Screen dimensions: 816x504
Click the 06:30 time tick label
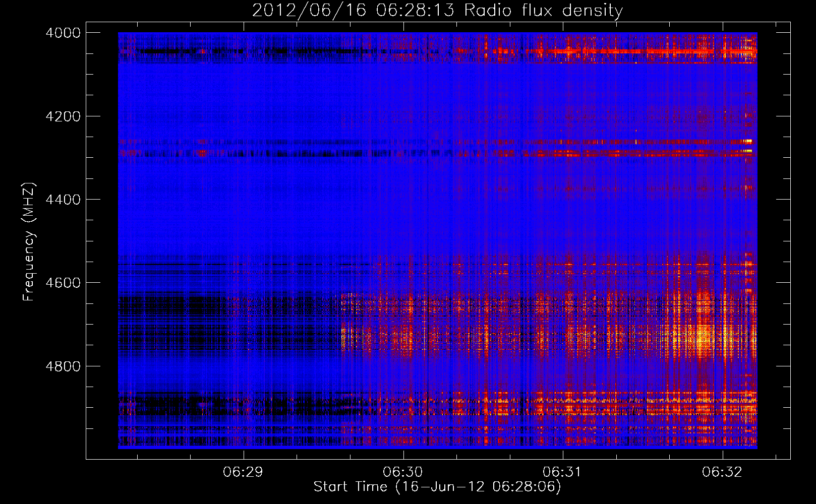pyautogui.click(x=403, y=472)
